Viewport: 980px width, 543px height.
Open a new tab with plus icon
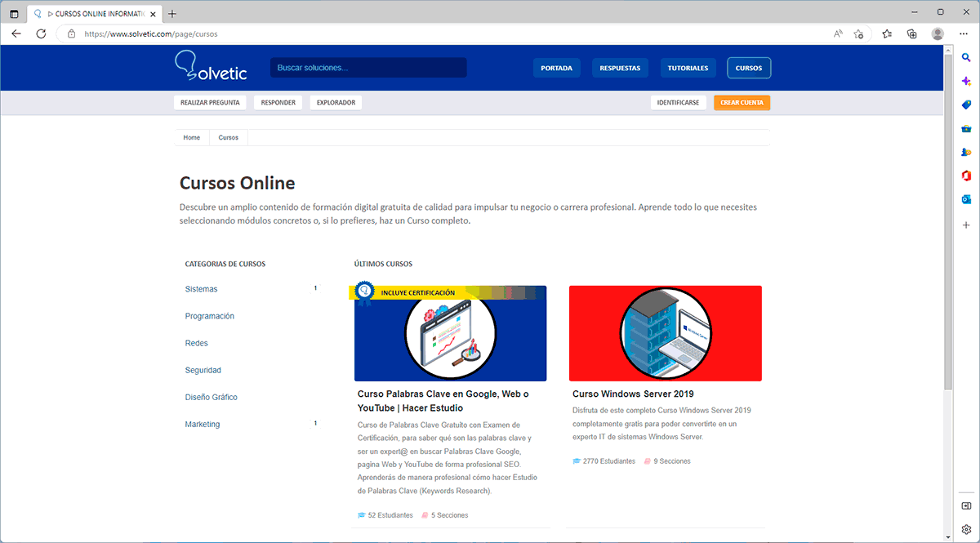[x=171, y=14]
